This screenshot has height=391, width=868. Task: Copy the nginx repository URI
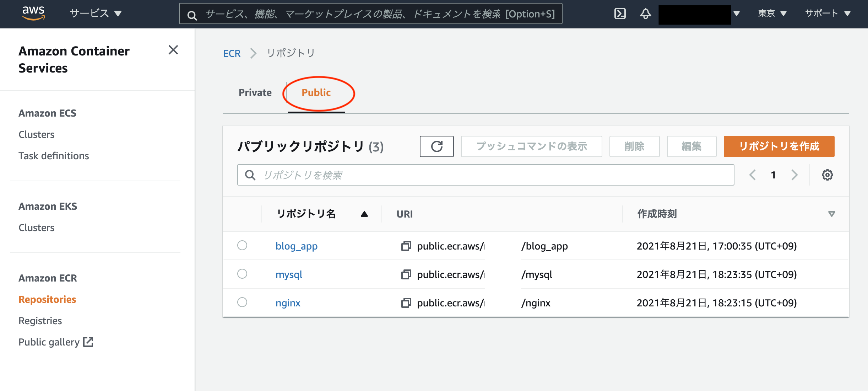406,303
